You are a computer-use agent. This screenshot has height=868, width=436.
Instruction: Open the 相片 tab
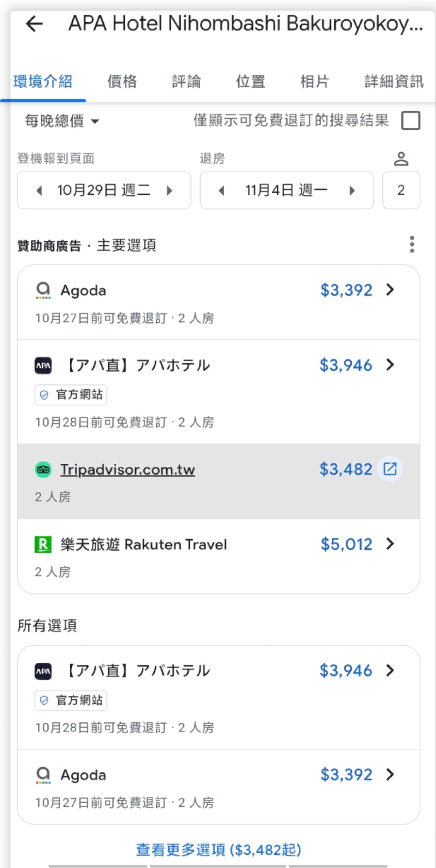pos(314,81)
